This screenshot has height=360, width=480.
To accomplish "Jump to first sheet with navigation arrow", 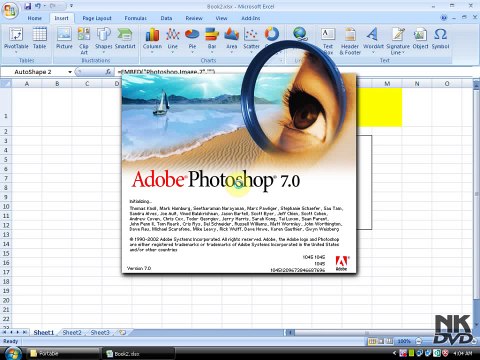I will [x=5, y=332].
